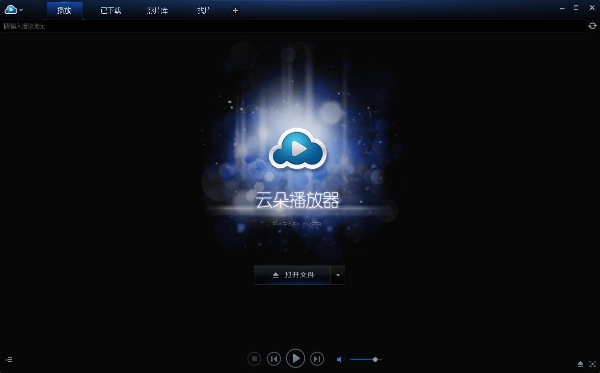
Task: Mute audio with the speaker icon
Action: pos(339,359)
